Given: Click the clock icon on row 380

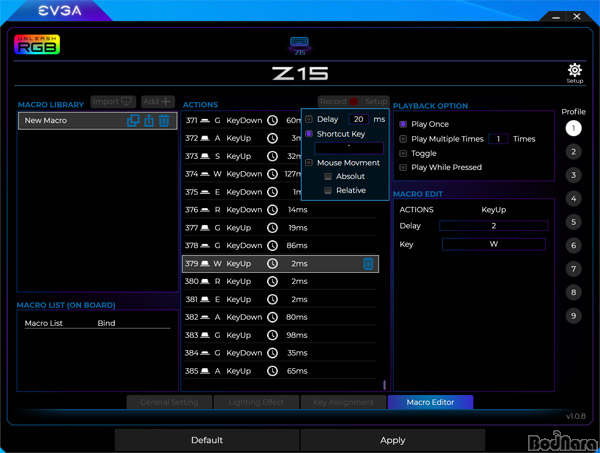Looking at the screenshot, I should (x=272, y=281).
